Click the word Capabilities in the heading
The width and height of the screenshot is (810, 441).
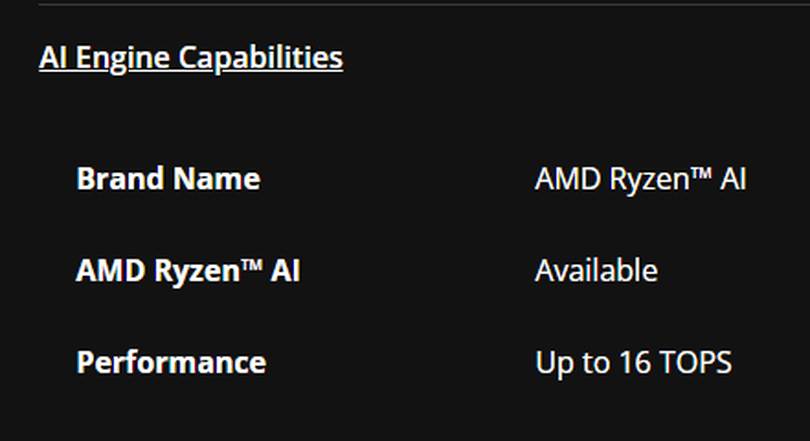point(260,58)
